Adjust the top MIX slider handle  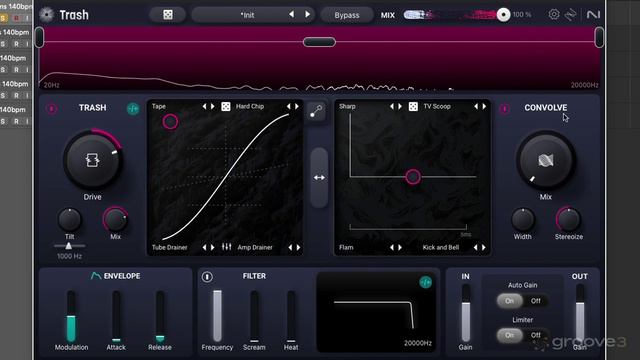(x=503, y=15)
